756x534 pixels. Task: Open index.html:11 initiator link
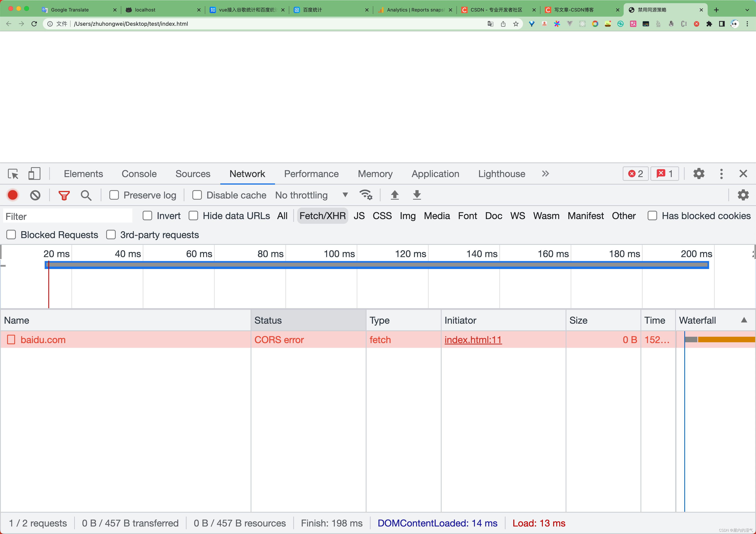(x=473, y=339)
